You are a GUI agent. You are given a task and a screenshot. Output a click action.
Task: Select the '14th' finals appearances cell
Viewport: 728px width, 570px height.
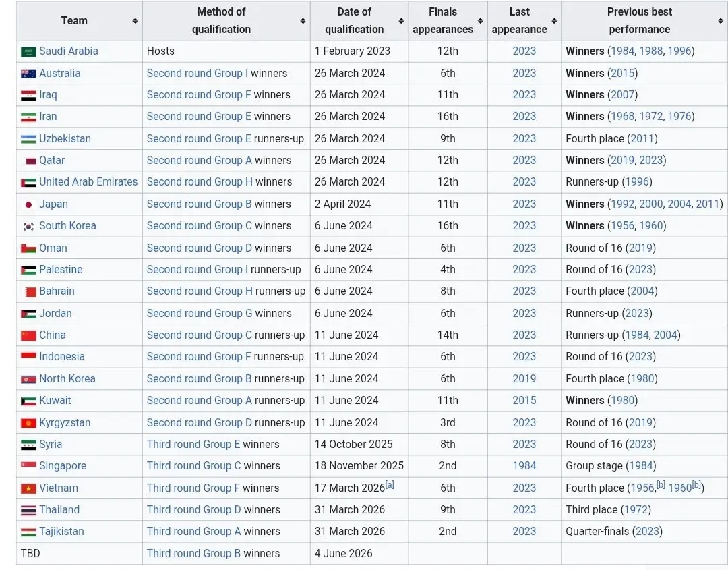point(448,335)
